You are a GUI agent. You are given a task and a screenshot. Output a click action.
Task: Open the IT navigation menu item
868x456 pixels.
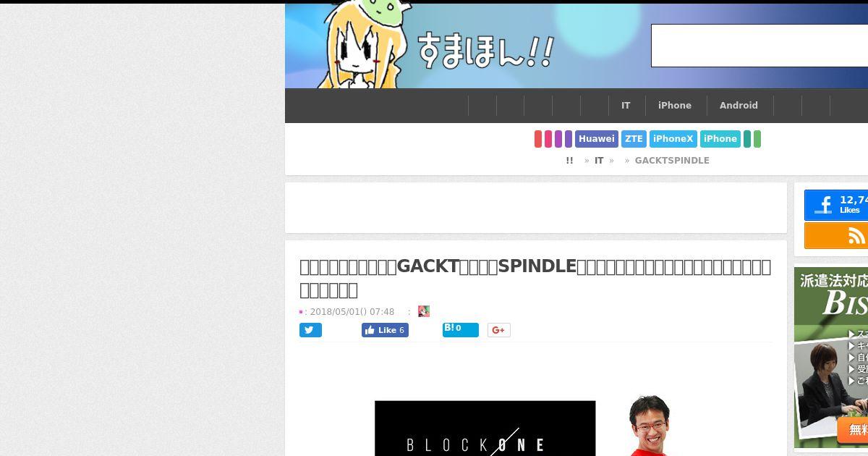tap(626, 106)
